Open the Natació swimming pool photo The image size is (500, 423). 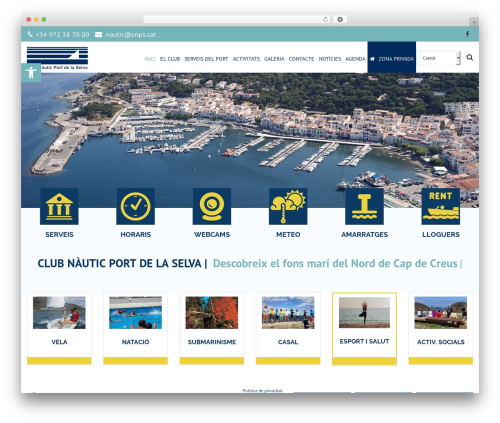pos(135,313)
